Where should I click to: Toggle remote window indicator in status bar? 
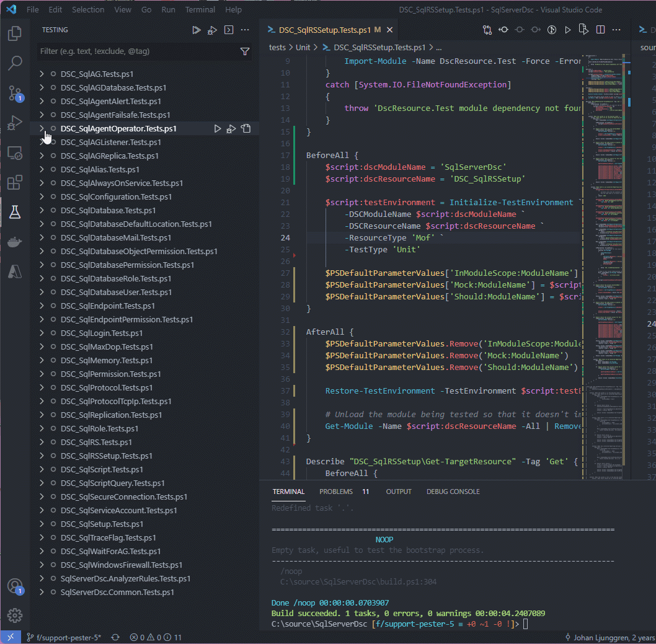click(x=10, y=637)
